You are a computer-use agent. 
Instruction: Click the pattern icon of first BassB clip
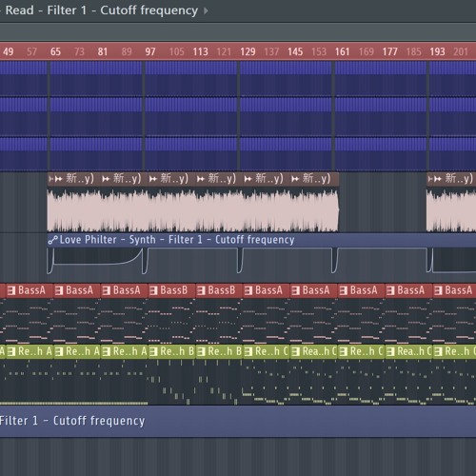coord(153,290)
